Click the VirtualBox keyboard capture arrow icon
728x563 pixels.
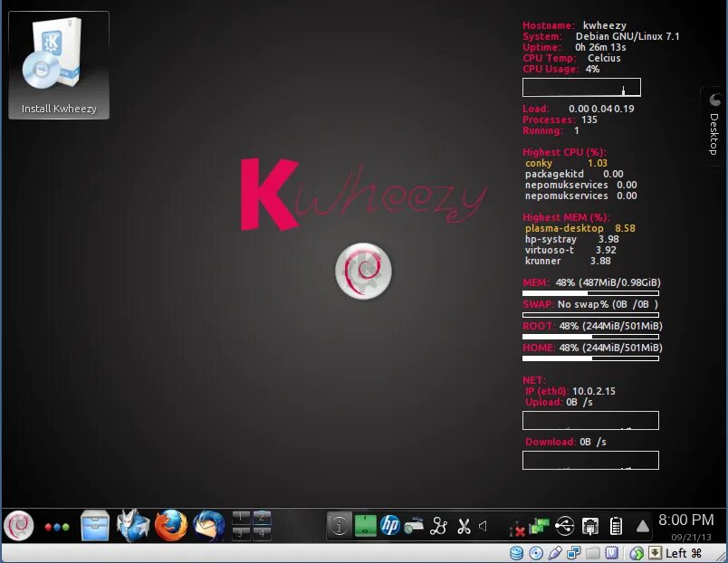655,553
